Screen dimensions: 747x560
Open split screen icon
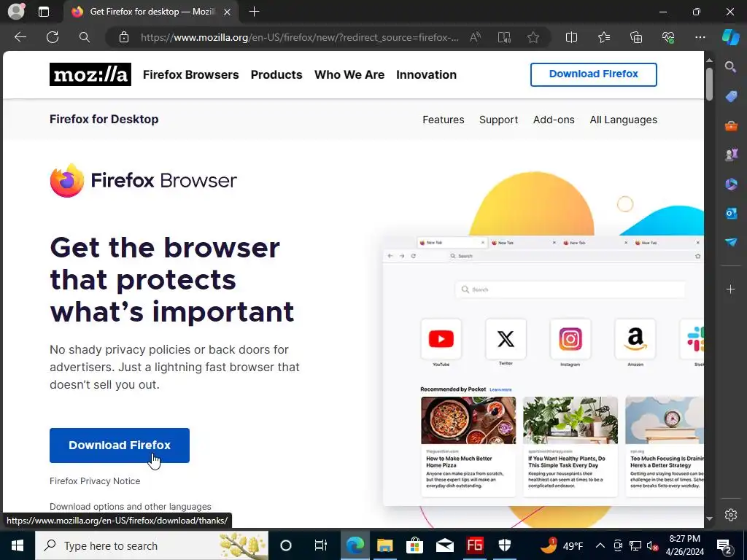click(571, 37)
